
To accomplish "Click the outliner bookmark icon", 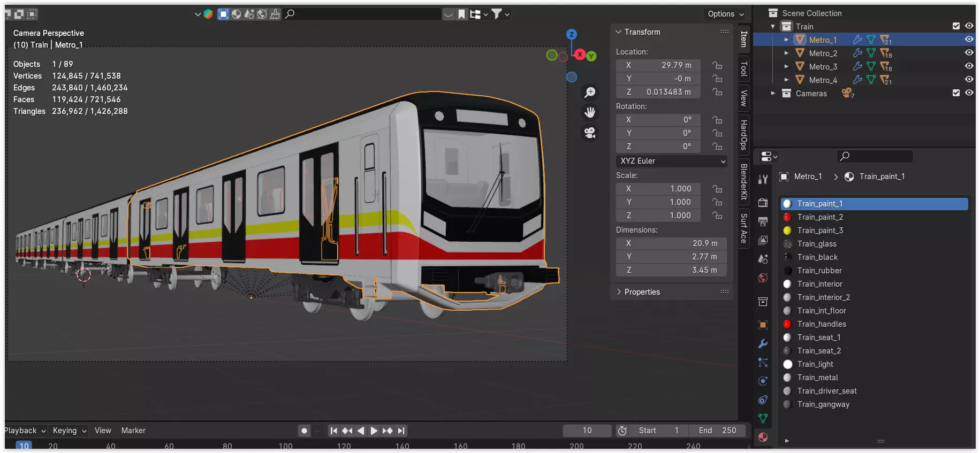I will pos(461,14).
